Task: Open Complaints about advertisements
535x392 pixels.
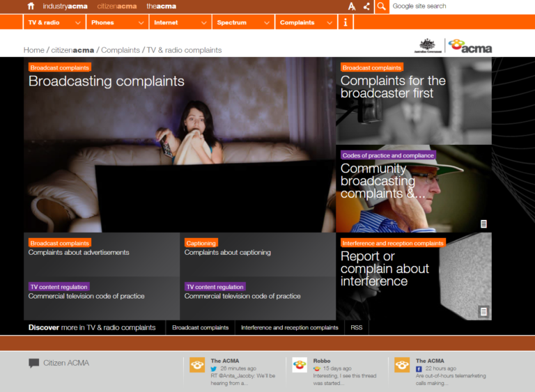Action: (x=79, y=253)
